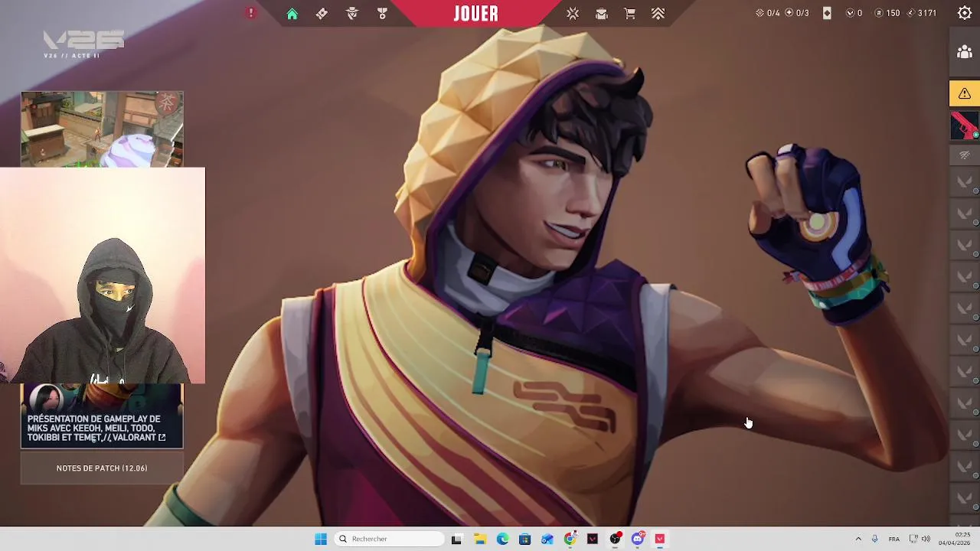Open the card icon near missions
The image size is (980, 551).
pos(827,13)
